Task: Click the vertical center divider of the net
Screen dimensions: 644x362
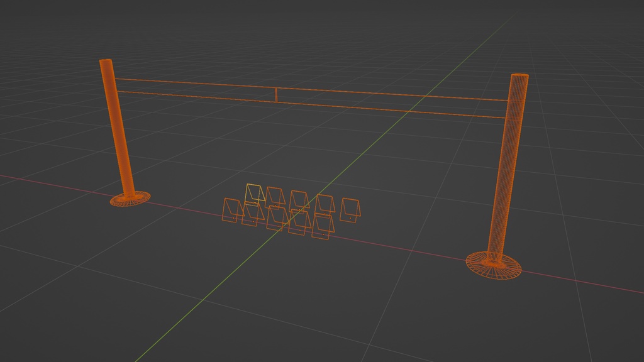Action: point(275,94)
